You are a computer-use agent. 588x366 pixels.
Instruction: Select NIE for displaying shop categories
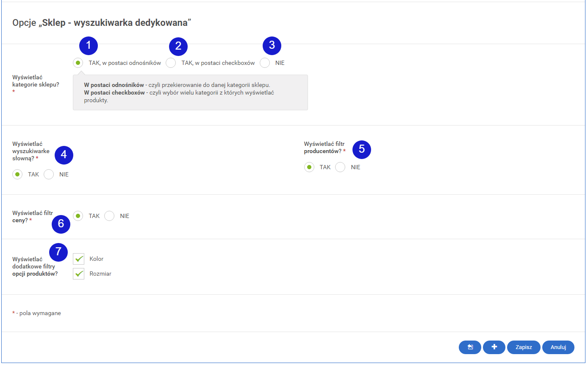(265, 63)
